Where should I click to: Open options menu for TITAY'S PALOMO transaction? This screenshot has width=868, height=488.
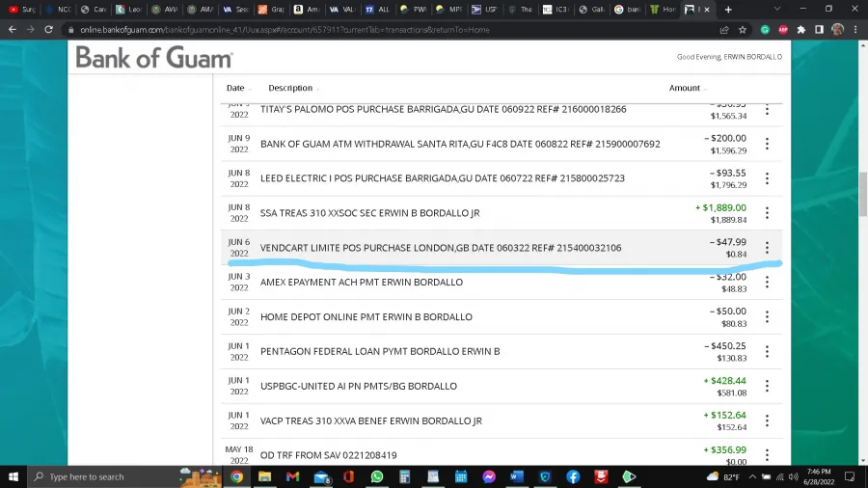767,110
